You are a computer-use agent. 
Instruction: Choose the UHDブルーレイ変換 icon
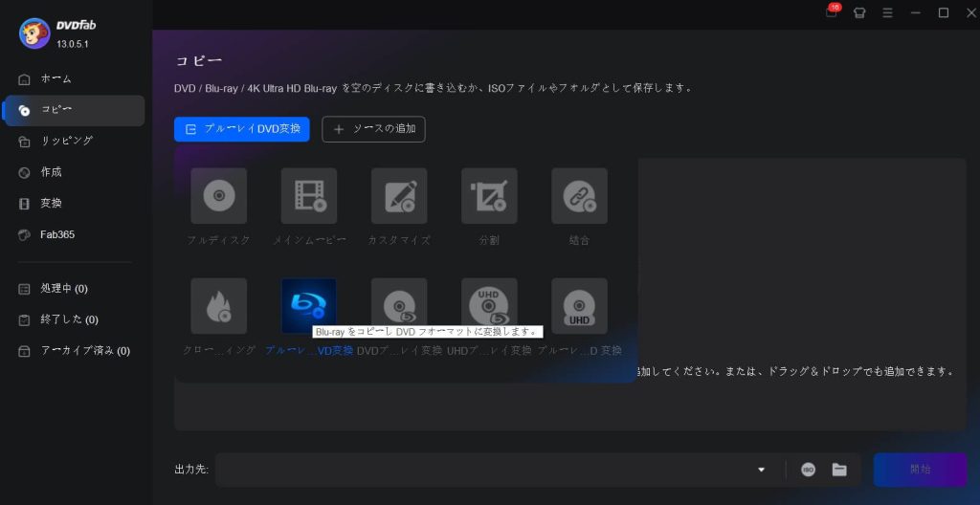[489, 306]
